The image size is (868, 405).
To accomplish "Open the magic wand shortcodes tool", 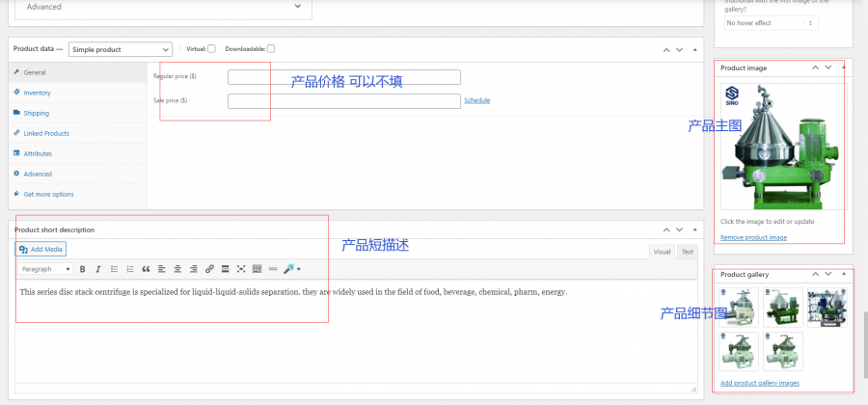I will tap(291, 269).
